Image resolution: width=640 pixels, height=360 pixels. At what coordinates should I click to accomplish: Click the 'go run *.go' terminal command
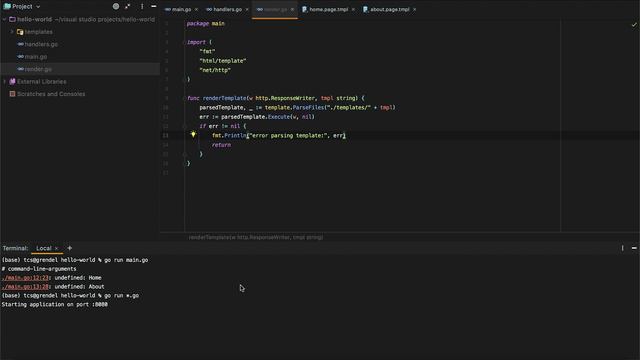[122, 296]
